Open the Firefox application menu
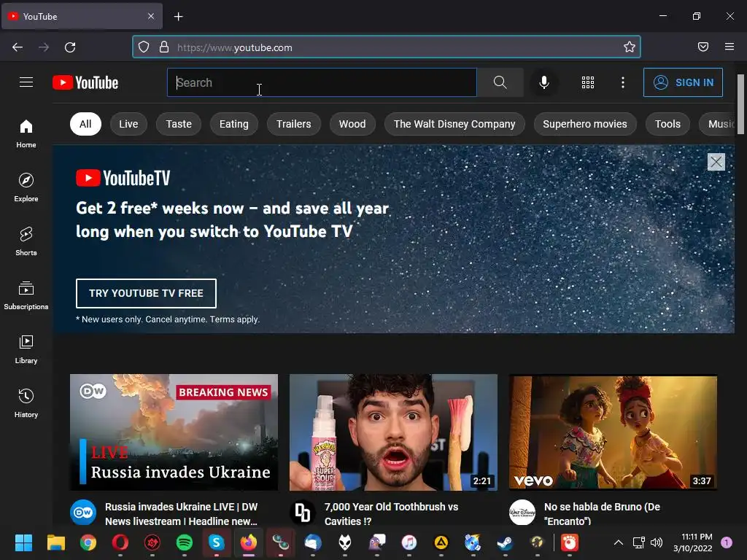 pyautogui.click(x=729, y=47)
